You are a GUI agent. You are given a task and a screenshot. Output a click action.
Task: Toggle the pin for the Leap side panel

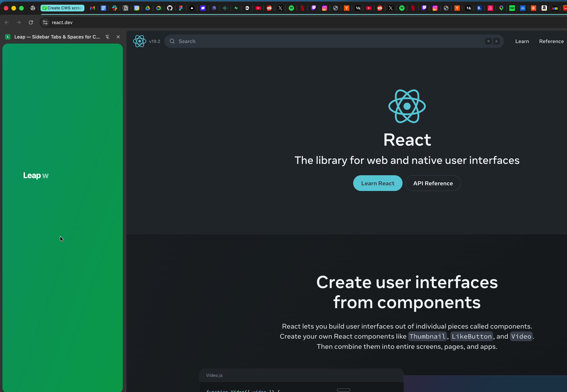point(107,37)
